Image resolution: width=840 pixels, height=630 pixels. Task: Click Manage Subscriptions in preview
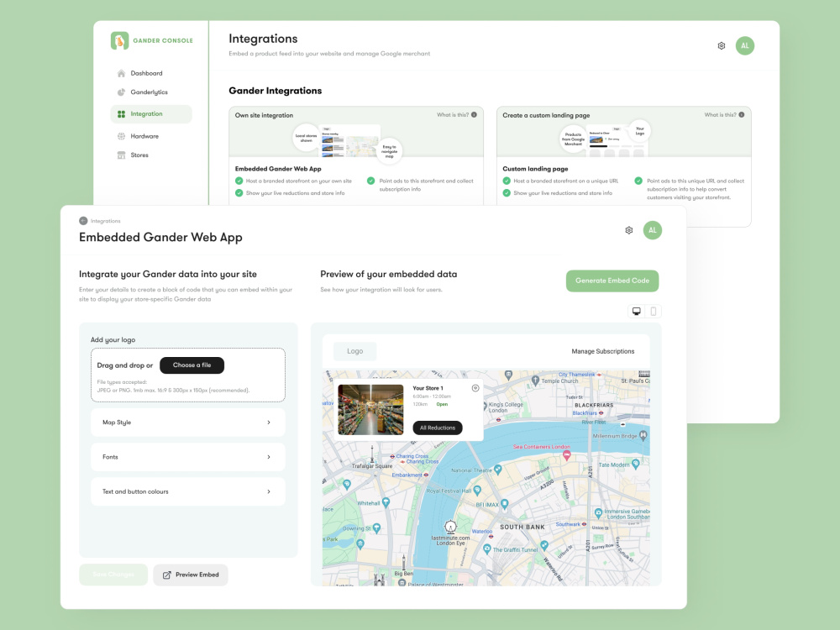point(602,351)
